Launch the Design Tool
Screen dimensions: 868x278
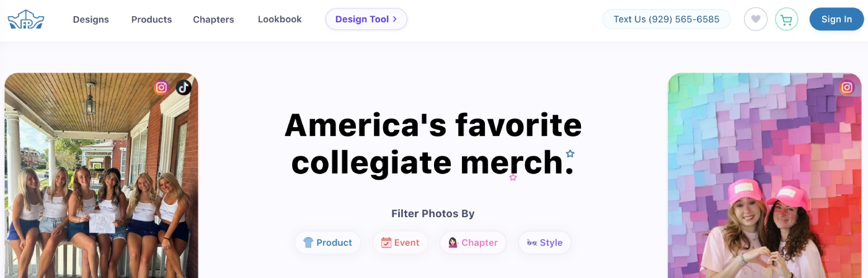click(366, 19)
